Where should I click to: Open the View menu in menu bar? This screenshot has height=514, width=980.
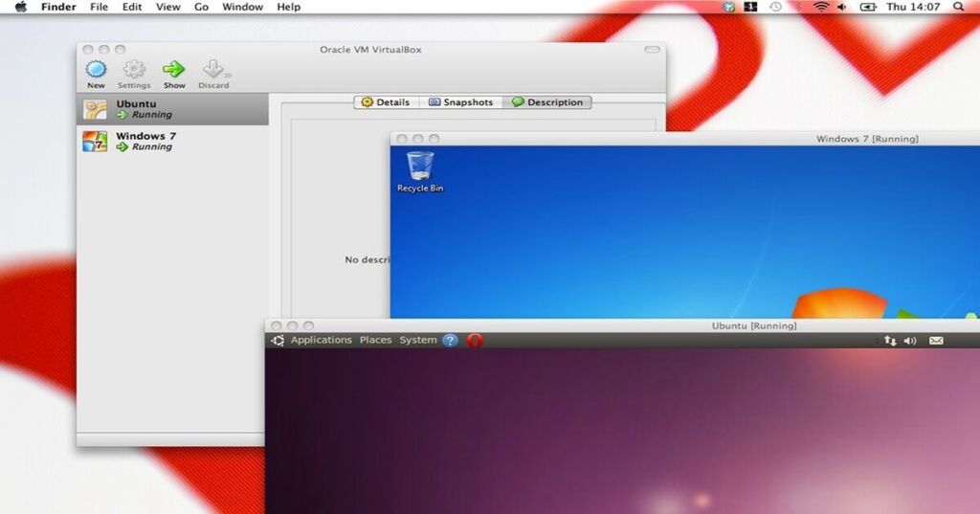[x=168, y=7]
